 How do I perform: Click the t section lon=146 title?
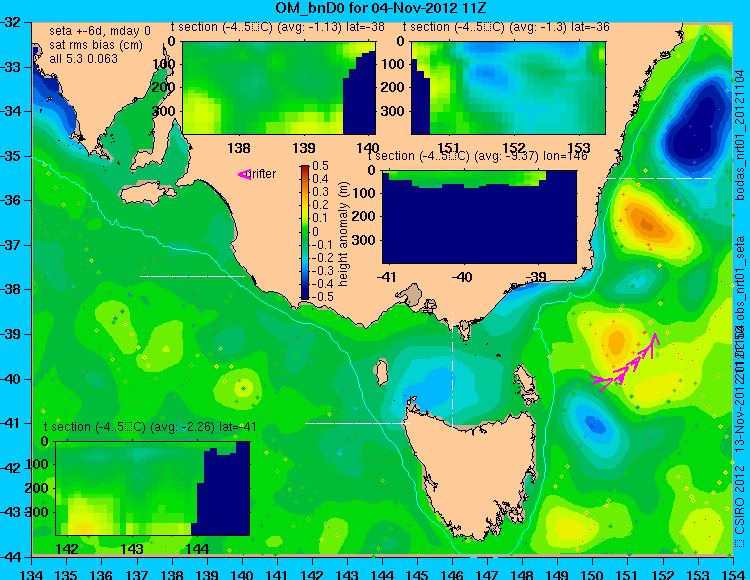pos(477,156)
